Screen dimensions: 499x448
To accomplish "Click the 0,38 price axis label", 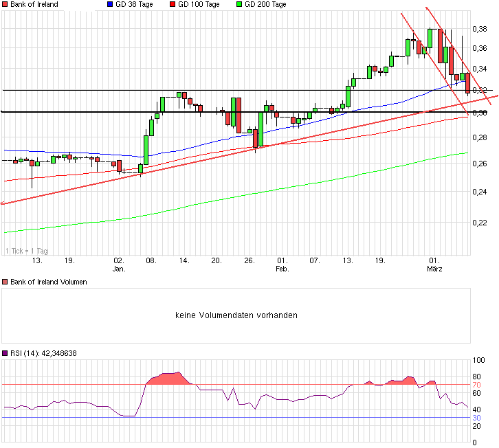I will pyautogui.click(x=480, y=29).
